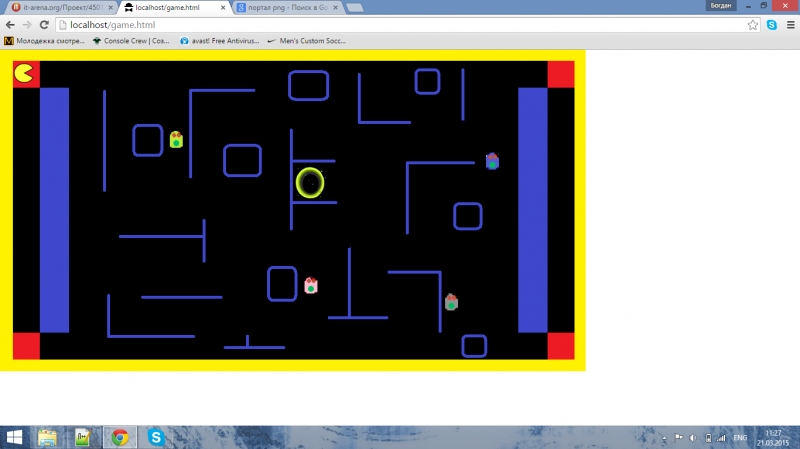This screenshot has width=800, height=449.
Task: Open the volume tray icon
Action: [x=693, y=438]
